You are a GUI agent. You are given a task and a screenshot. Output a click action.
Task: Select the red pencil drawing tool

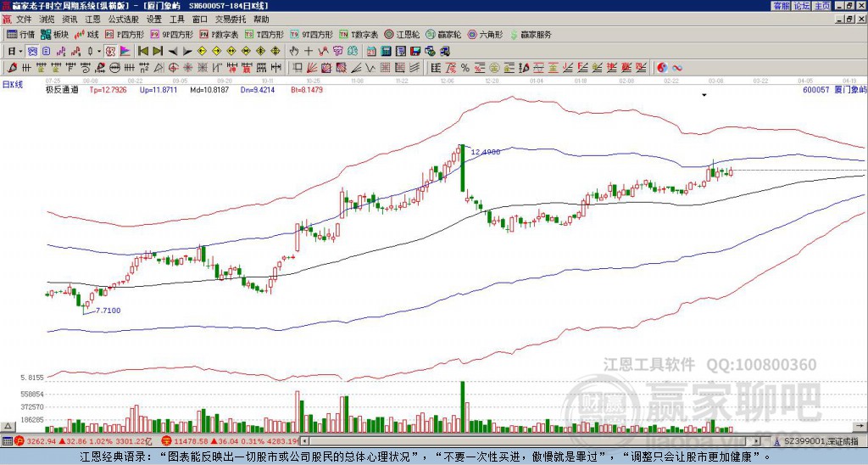click(x=11, y=68)
